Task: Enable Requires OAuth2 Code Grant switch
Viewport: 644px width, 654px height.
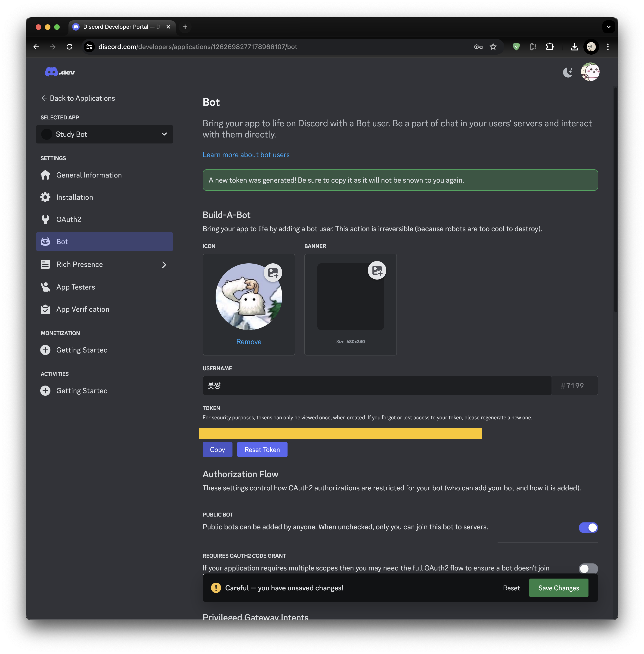Action: (588, 568)
